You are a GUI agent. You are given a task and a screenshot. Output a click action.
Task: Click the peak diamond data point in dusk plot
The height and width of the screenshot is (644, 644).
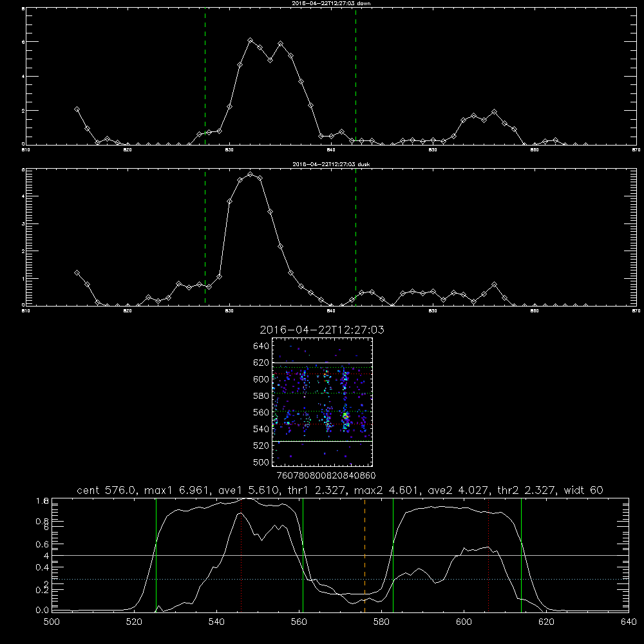click(x=250, y=174)
